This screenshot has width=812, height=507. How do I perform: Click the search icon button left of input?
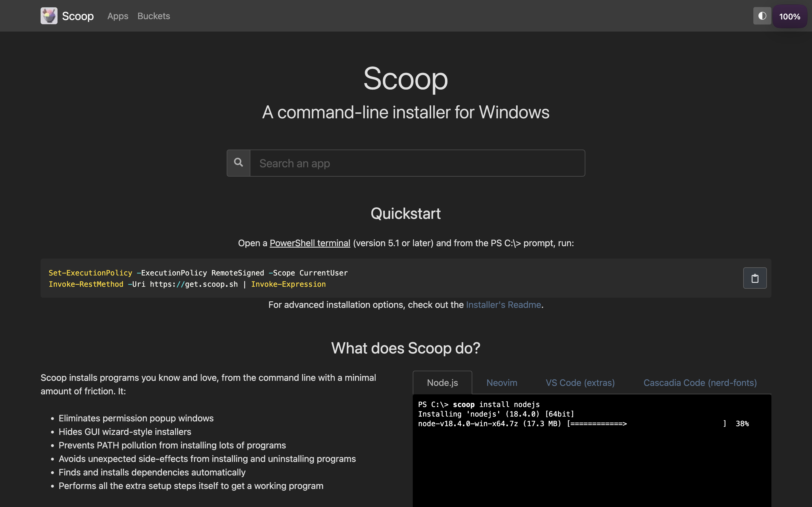[238, 163]
